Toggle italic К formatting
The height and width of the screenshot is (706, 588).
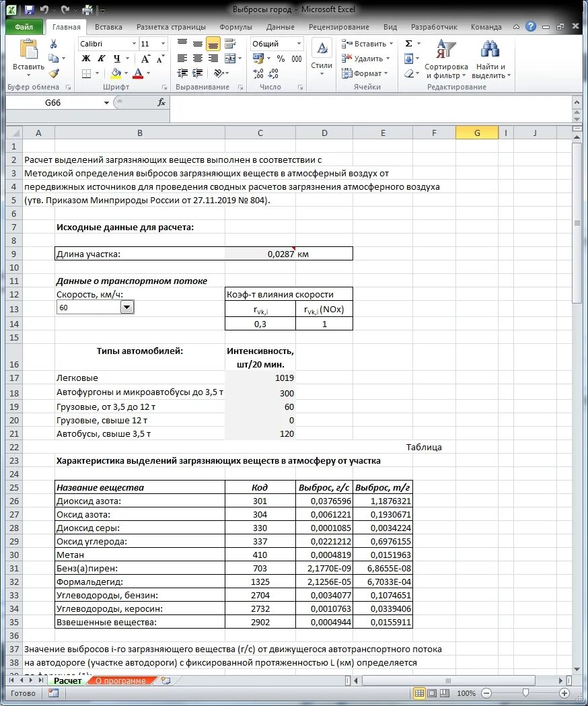(x=102, y=59)
